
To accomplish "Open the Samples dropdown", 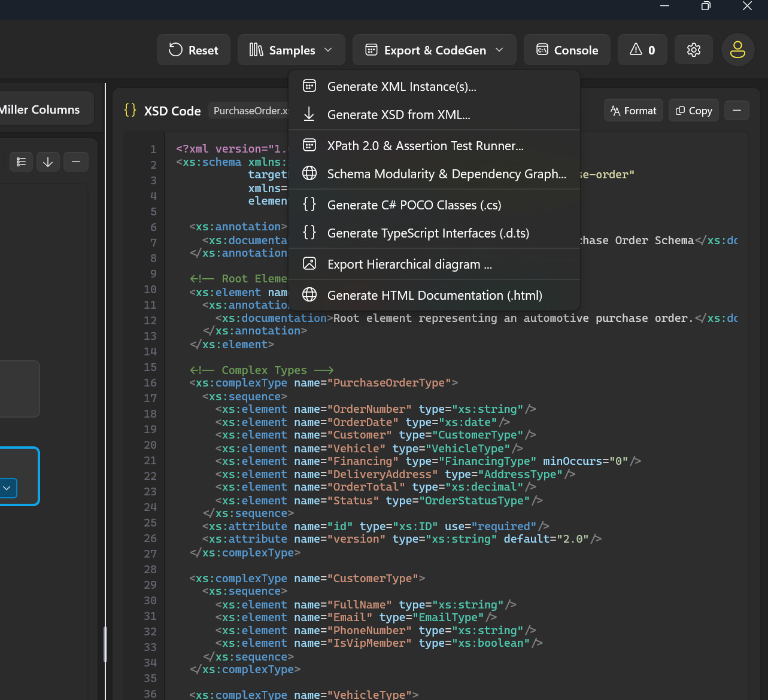I will [x=291, y=50].
